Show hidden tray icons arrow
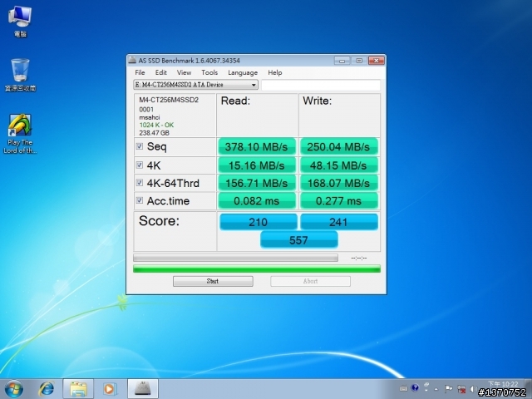This screenshot has width=532, height=399. coord(436,389)
